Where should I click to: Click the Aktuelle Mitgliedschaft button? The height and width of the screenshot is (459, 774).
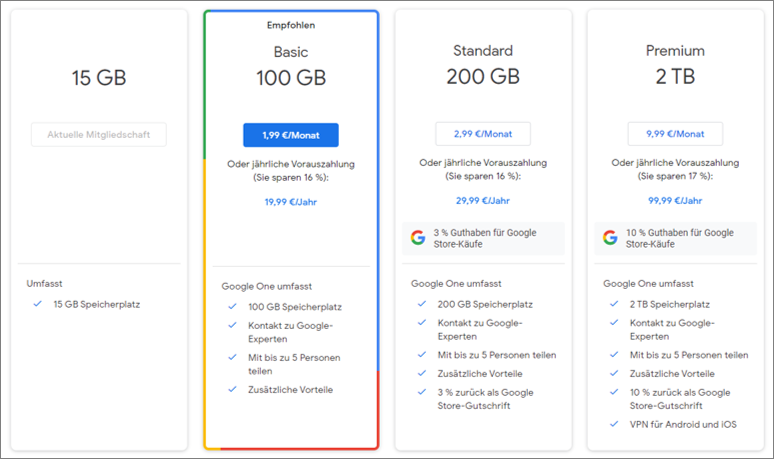click(99, 135)
